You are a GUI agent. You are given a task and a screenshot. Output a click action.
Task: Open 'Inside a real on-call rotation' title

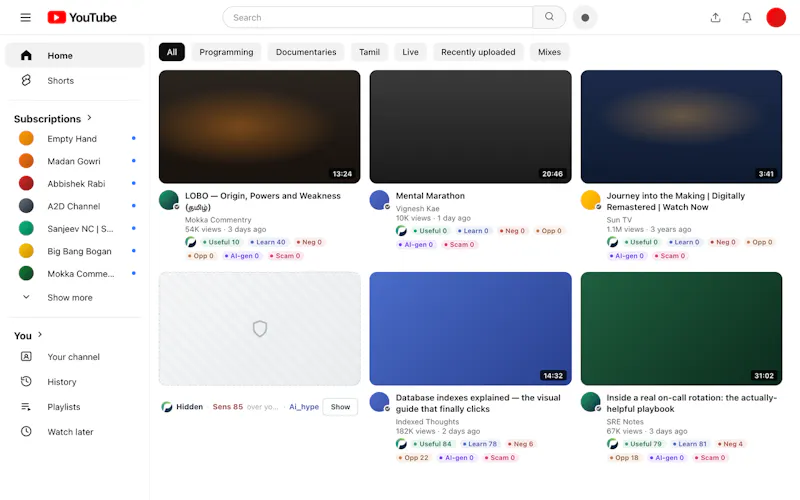tap(691, 403)
